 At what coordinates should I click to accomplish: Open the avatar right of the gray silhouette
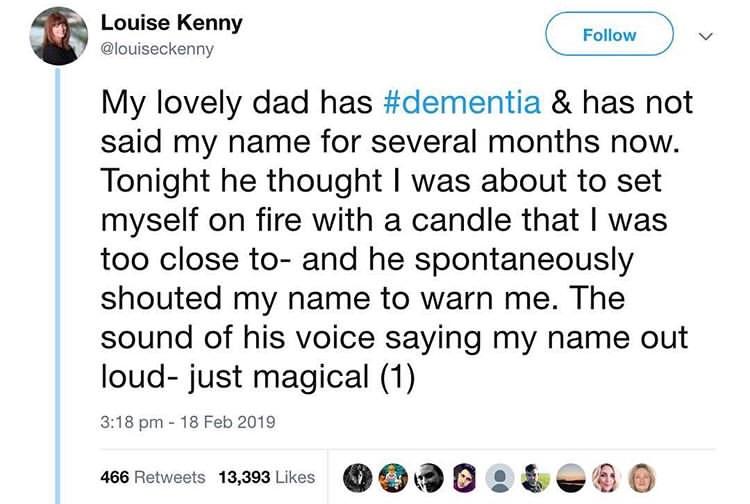click(534, 477)
